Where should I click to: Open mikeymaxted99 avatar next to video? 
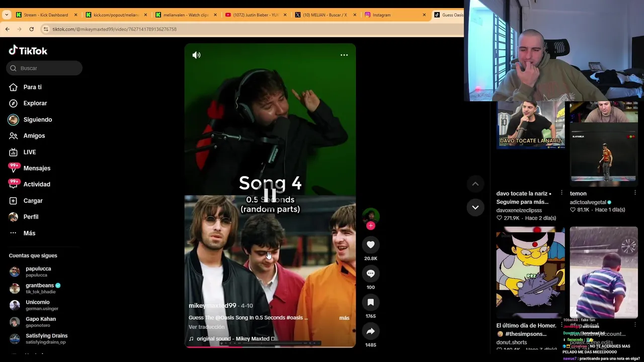click(x=371, y=215)
